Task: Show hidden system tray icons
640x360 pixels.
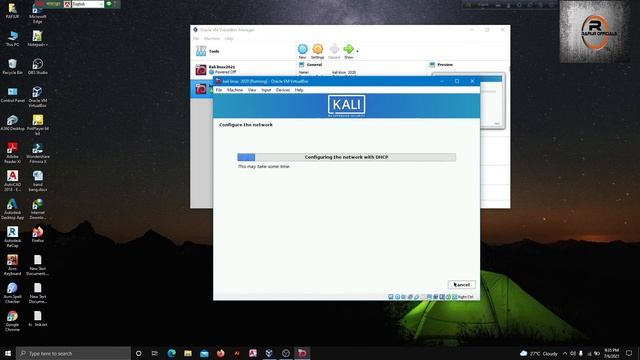Action: tap(565, 353)
